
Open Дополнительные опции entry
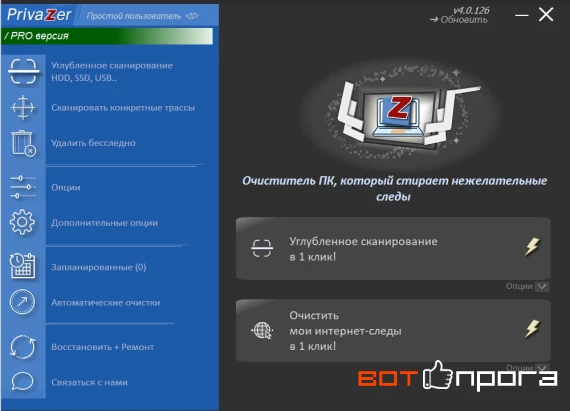(x=105, y=223)
